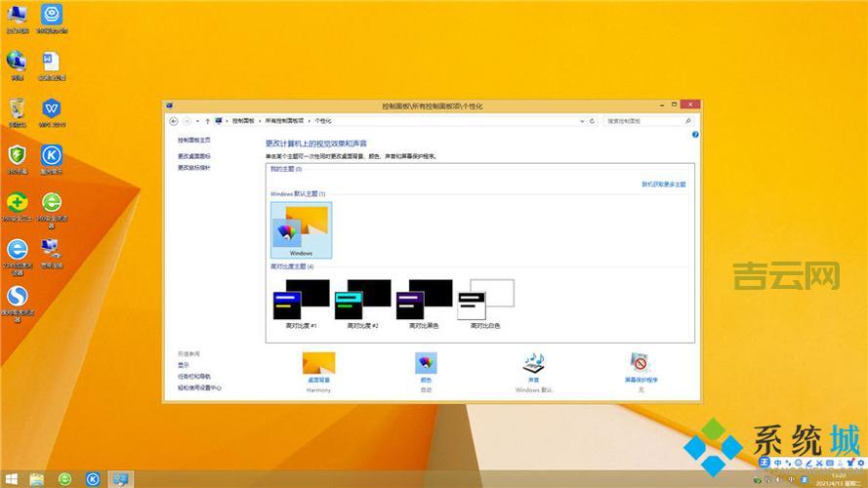Click 所有控制面板项 in the breadcrumb path
868x488 pixels.
pos(283,121)
